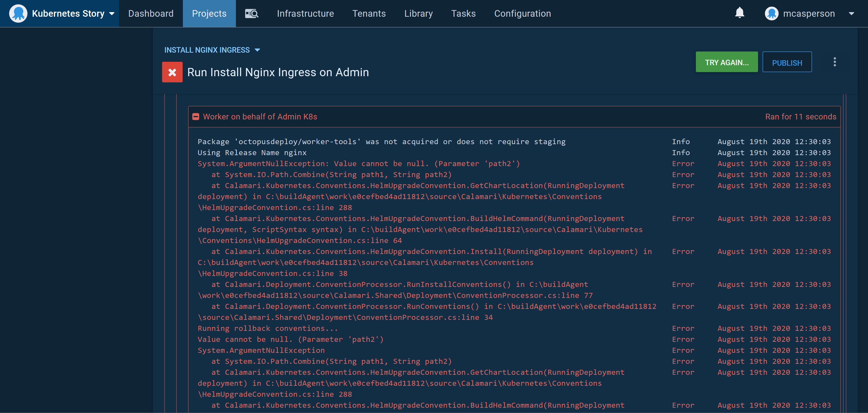Screen dimensions: 868x413
Task: Open the Configuration page
Action: pos(522,13)
